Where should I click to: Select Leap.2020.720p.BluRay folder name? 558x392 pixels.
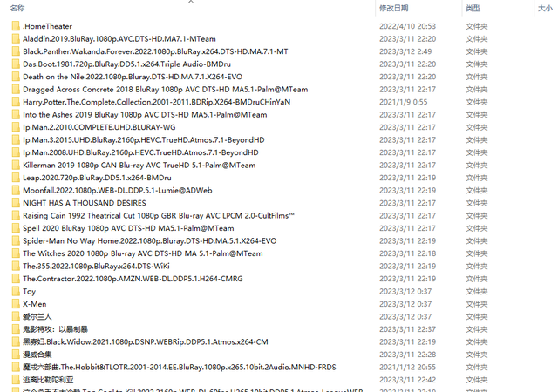[x=97, y=178]
